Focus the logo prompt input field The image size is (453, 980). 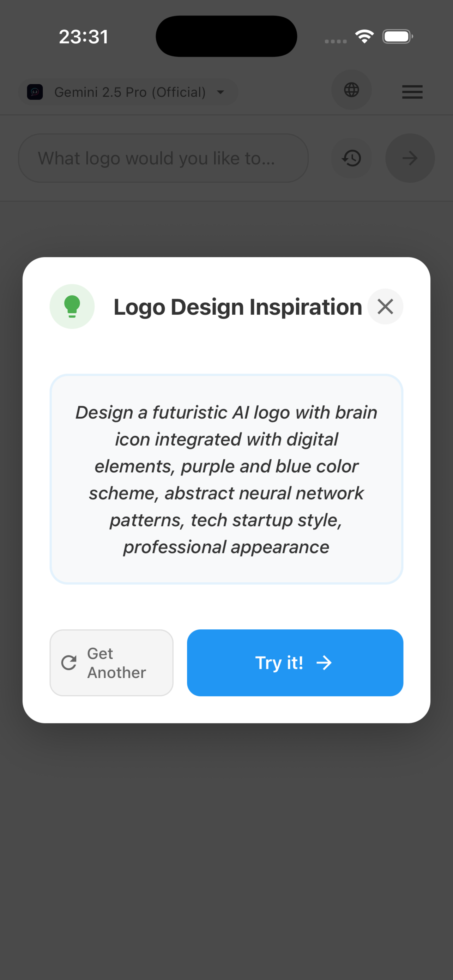pos(164,158)
